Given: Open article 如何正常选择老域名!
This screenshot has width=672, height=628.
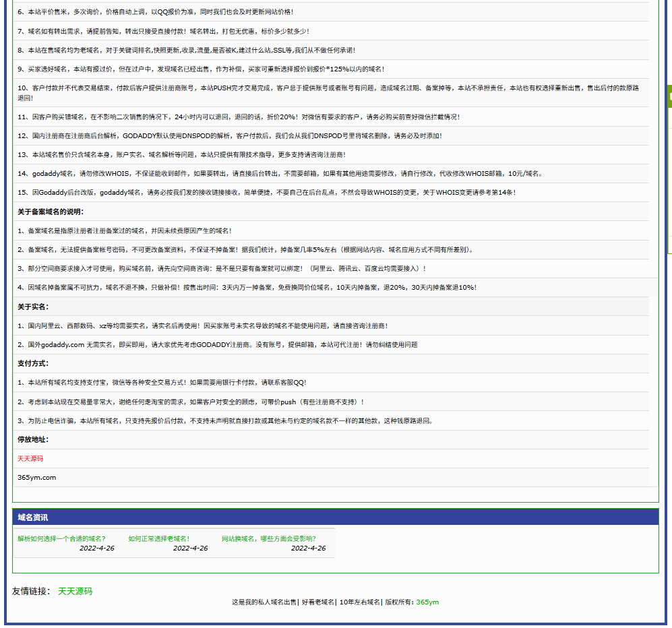Looking at the screenshot, I should 159,539.
